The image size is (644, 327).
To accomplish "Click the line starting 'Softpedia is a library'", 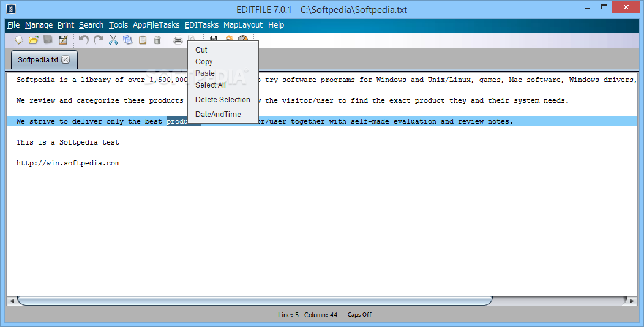I will (326, 80).
